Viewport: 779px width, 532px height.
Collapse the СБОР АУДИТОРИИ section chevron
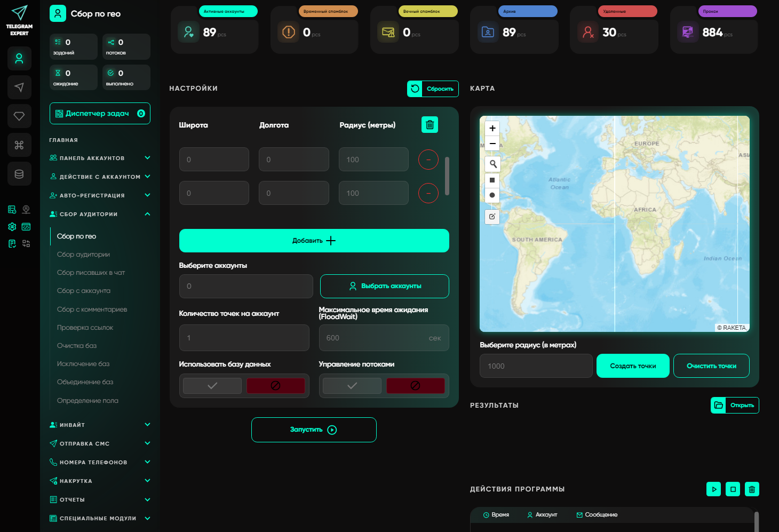148,214
